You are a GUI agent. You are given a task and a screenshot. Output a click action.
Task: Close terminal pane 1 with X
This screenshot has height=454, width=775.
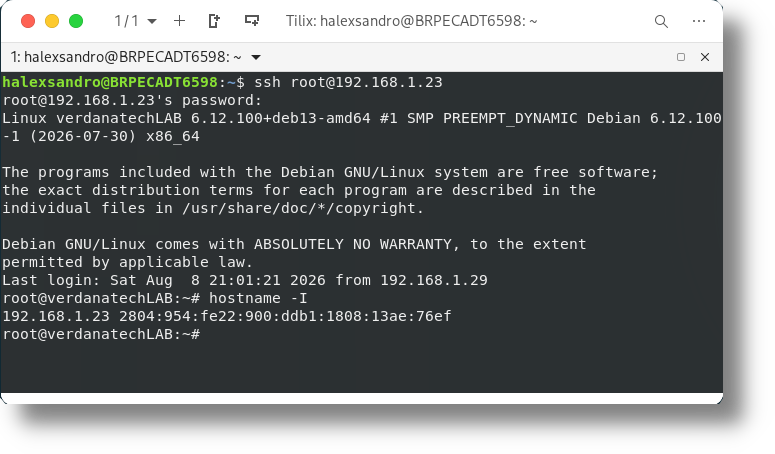click(x=705, y=57)
